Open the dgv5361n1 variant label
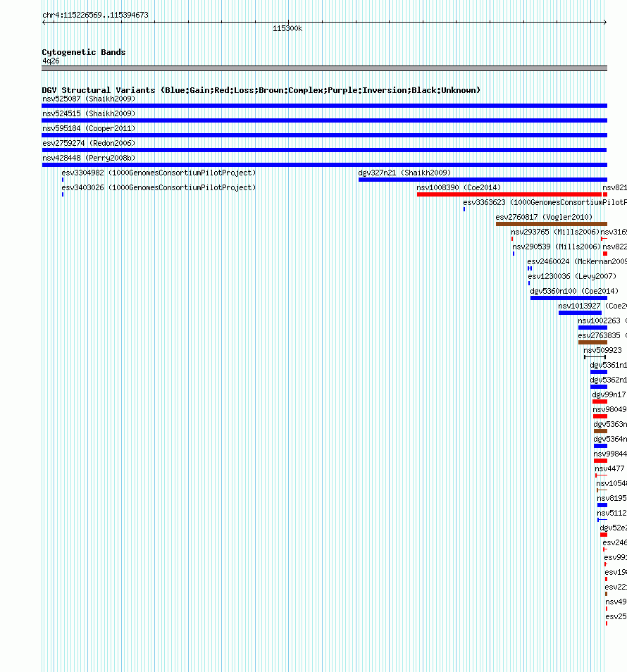 tap(608, 365)
